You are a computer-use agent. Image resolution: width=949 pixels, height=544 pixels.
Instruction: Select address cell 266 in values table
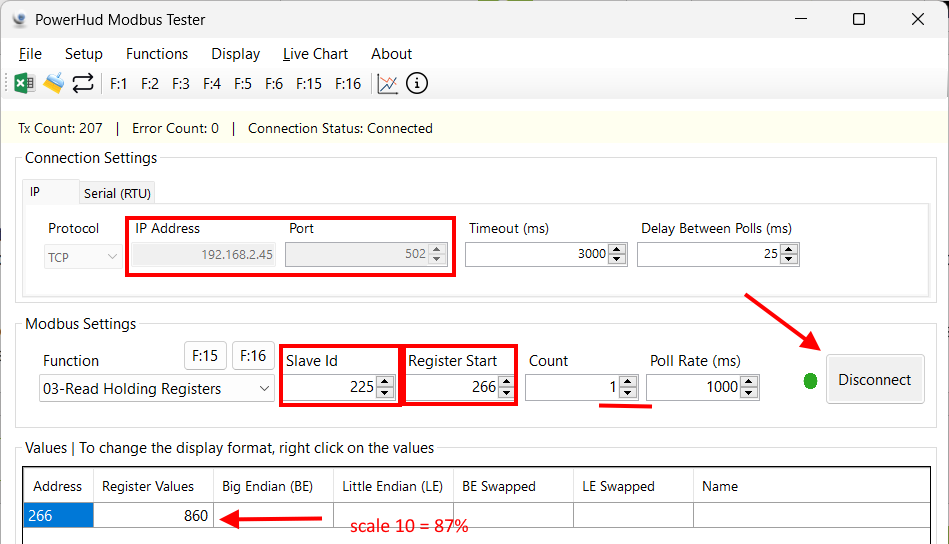click(58, 516)
